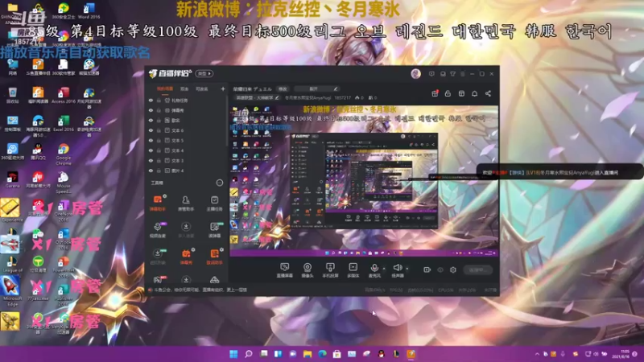
Task: Click the start streaming button at bottom-right
Action: (477, 269)
